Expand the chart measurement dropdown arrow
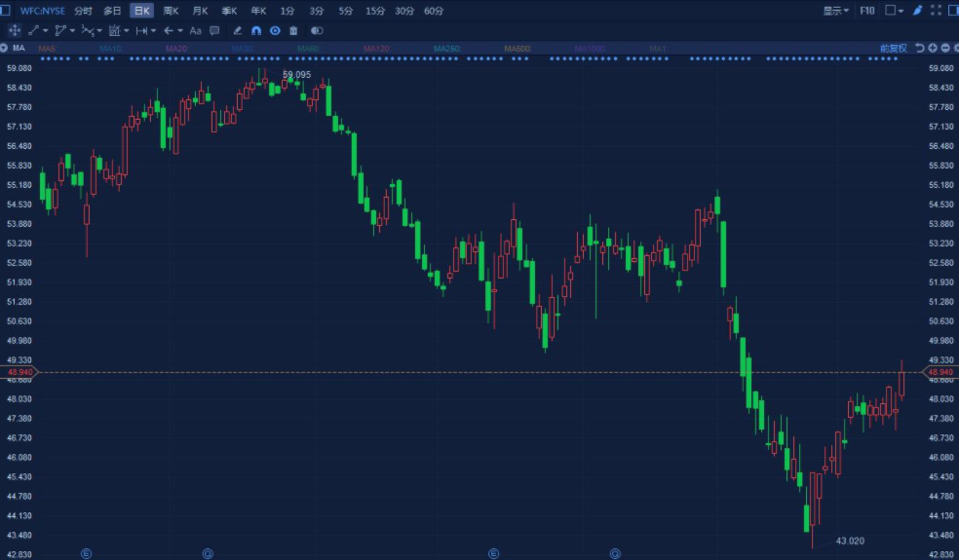Screen dimensions: 959x560 click(126, 30)
